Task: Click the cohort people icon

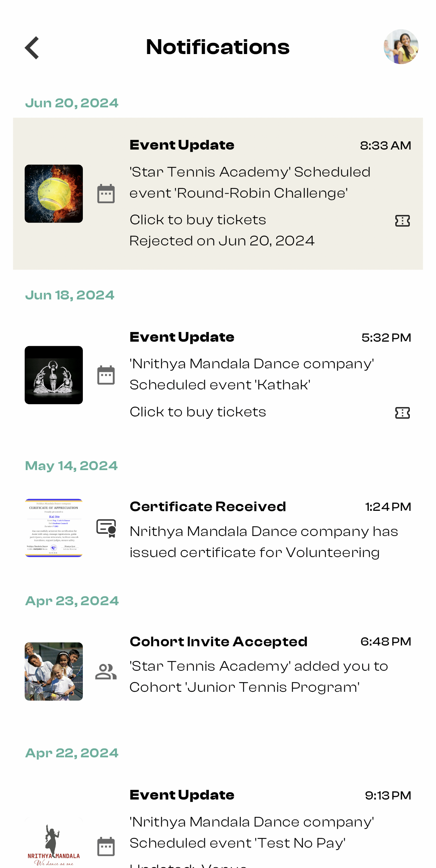Action: [106, 671]
